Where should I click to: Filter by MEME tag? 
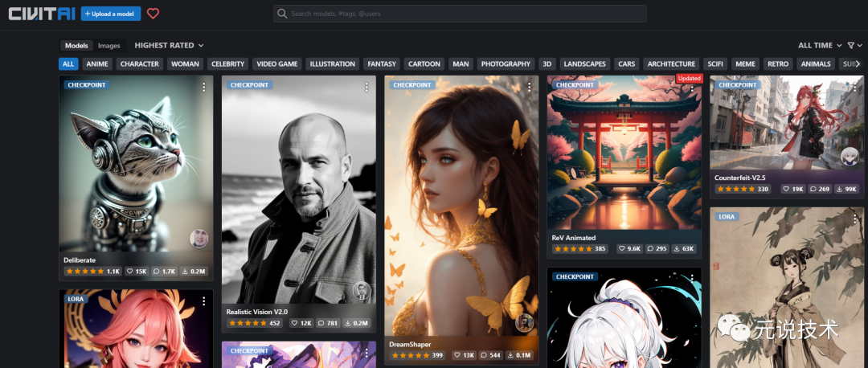pyautogui.click(x=745, y=64)
